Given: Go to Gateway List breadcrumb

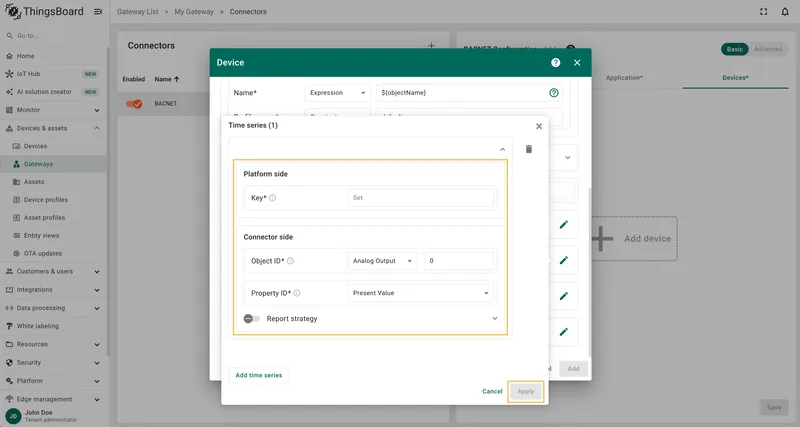Looking at the screenshot, I should tap(138, 12).
